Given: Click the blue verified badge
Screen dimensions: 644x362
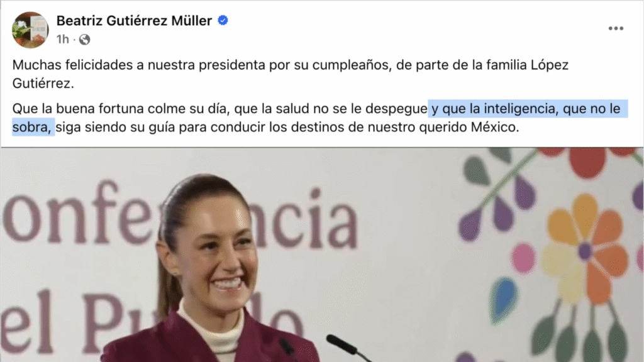Looking at the screenshot, I should tap(223, 20).
